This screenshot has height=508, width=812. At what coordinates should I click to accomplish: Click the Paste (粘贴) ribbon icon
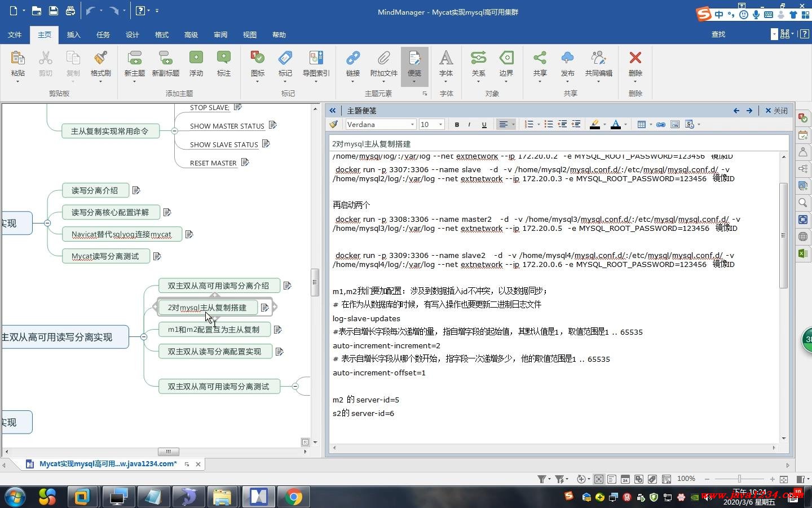click(17, 58)
